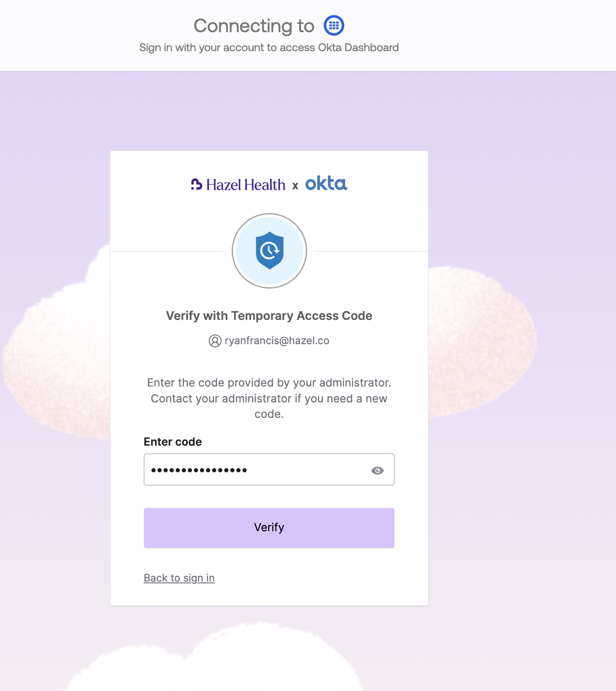The width and height of the screenshot is (616, 691).
Task: Click the Verify with Temporary Access Code heading
Action: 269,316
